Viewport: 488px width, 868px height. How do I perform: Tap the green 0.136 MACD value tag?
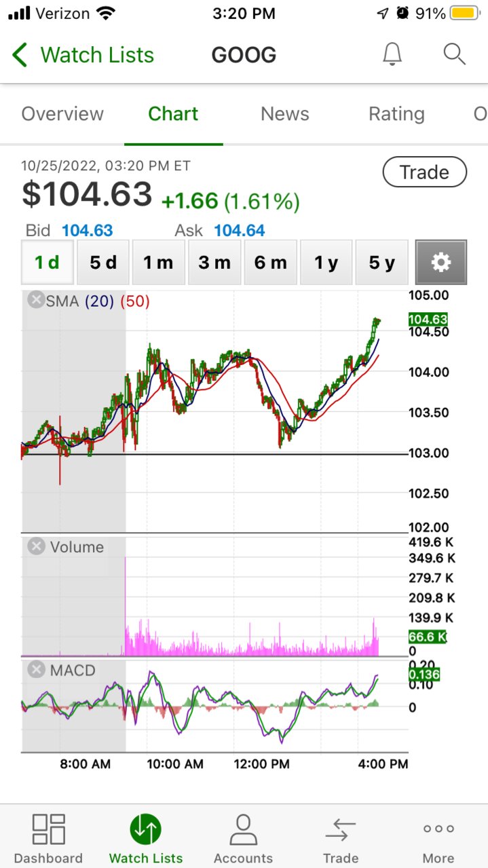pos(424,675)
